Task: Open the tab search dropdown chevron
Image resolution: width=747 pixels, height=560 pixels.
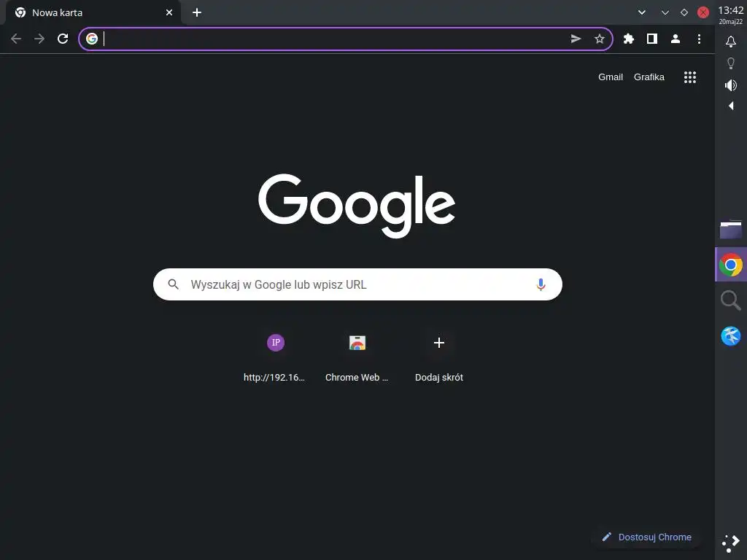Action: click(642, 12)
